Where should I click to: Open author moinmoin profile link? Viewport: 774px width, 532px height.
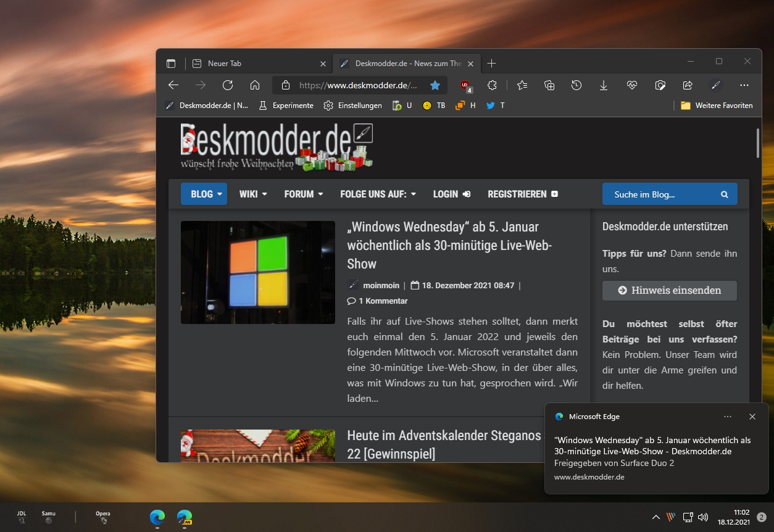(381, 285)
